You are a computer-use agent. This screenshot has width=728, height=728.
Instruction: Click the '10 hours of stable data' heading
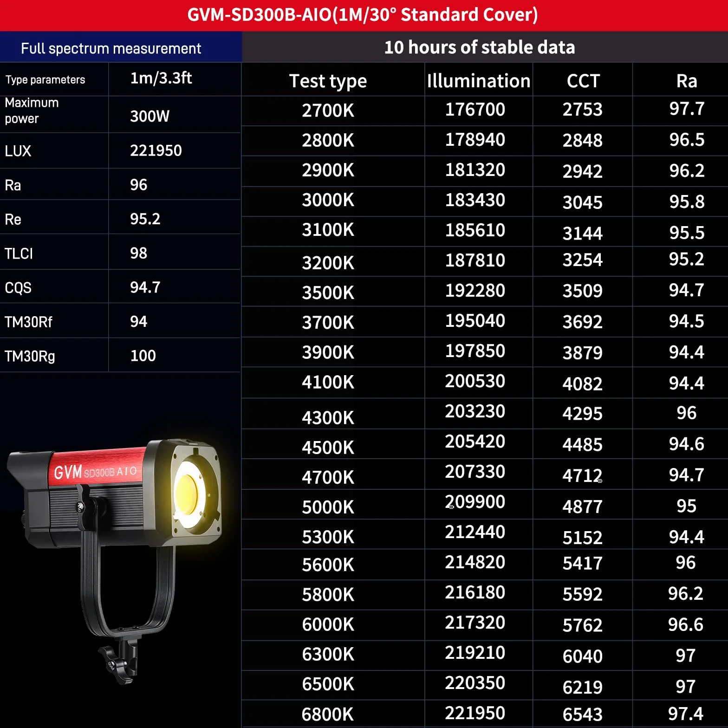(480, 47)
